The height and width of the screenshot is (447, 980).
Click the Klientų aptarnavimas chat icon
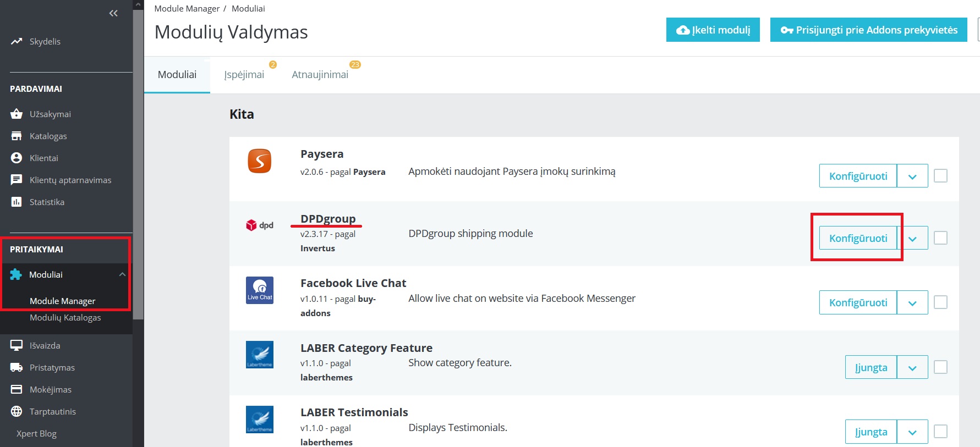(x=17, y=180)
